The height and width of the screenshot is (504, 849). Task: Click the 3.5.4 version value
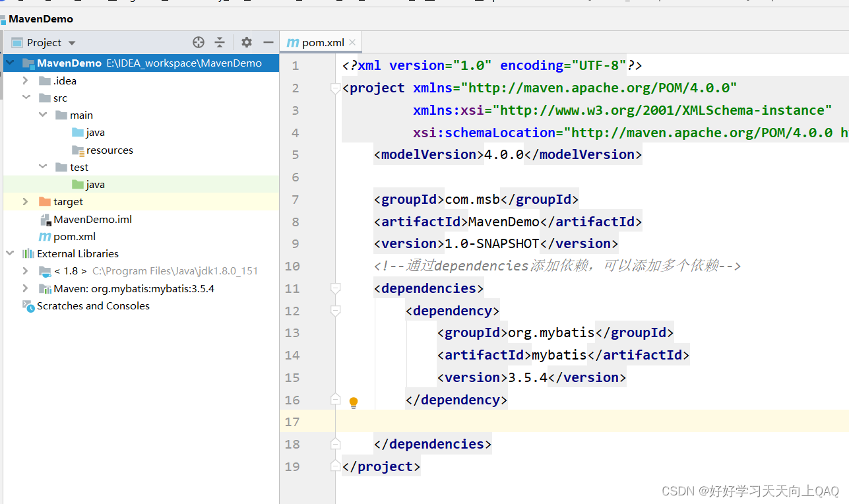pyautogui.click(x=528, y=377)
